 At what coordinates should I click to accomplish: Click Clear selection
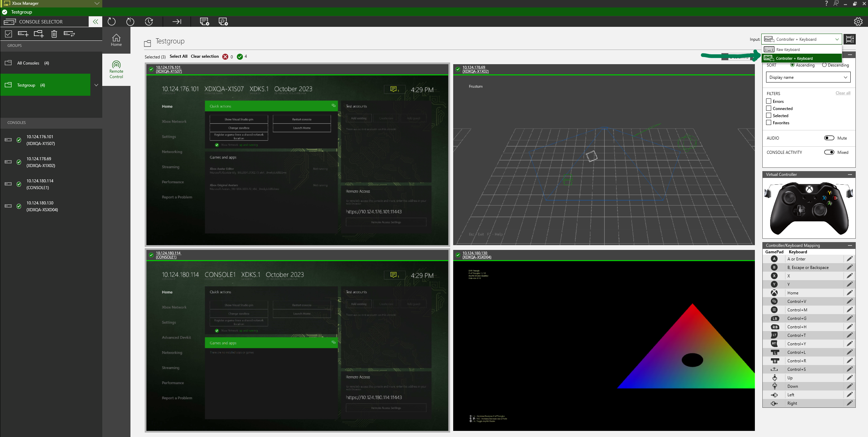tap(205, 56)
